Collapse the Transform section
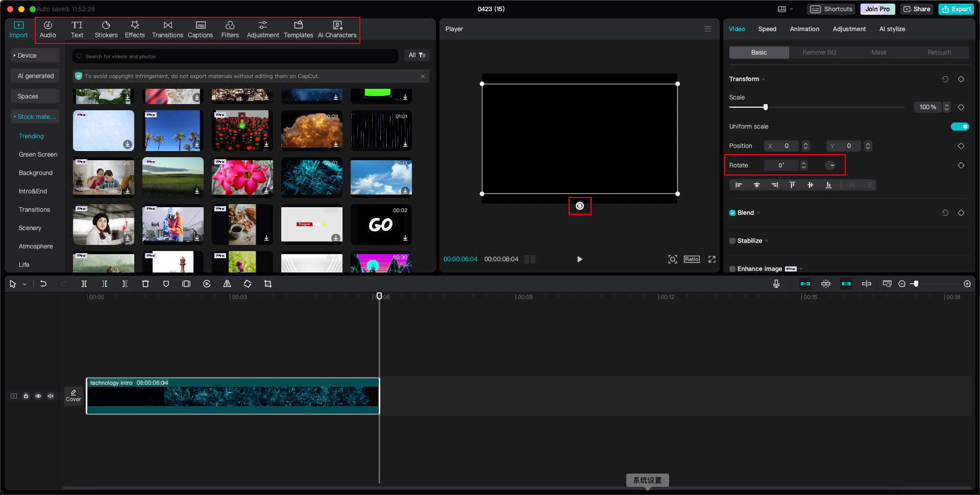The width and height of the screenshot is (980, 495). 763,79
